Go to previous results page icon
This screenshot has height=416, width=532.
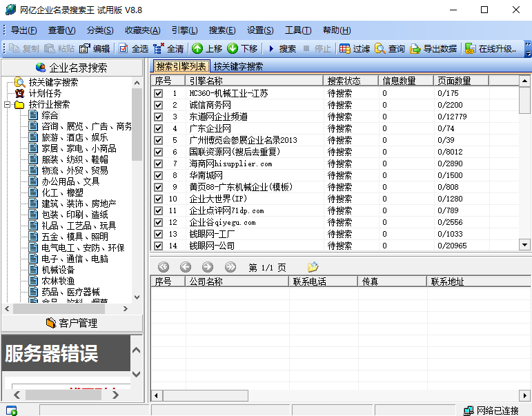click(186, 268)
